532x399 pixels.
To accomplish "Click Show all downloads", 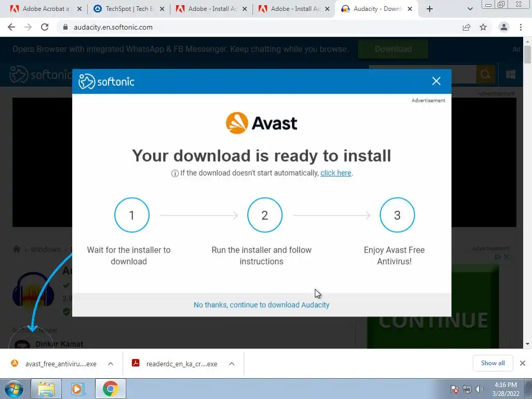I will point(493,363).
